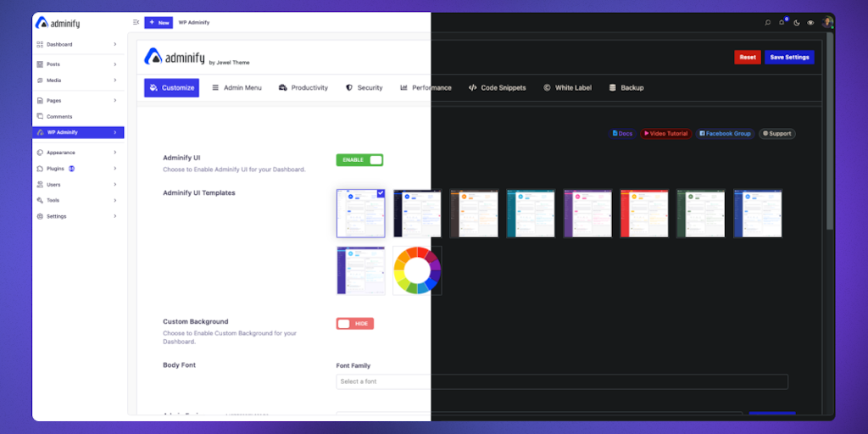Image resolution: width=868 pixels, height=434 pixels.
Task: Select the purple-pink sidebar UI template
Action: coord(587,214)
